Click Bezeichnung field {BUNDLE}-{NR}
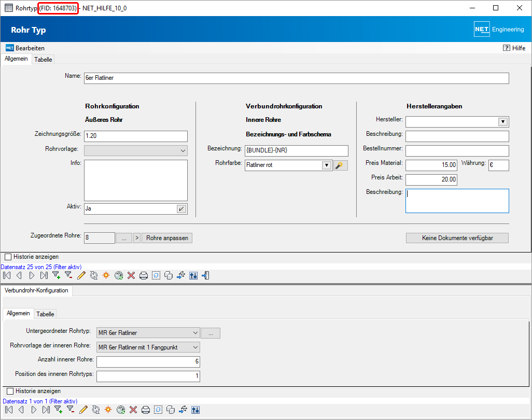 297,151
